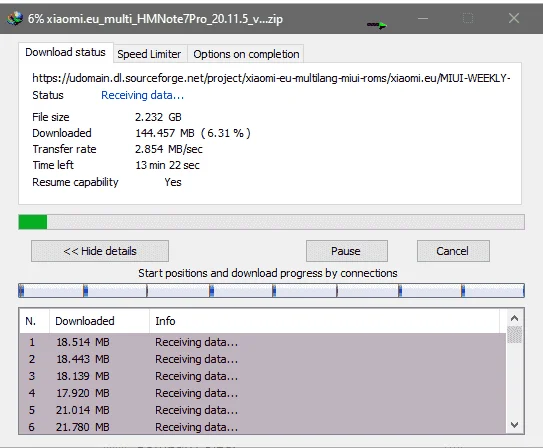Click the green overall download progress bar
The image size is (543, 448).
click(272, 222)
